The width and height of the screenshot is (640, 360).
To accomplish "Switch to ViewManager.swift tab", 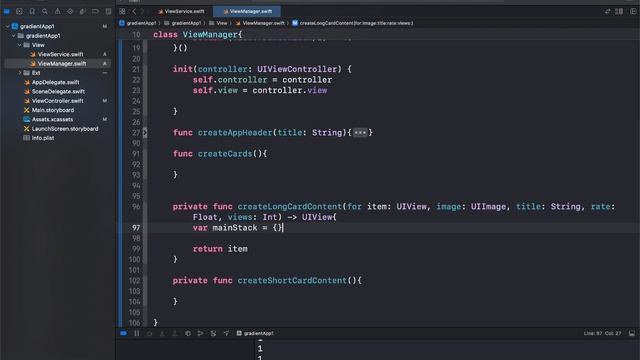I will pos(247,11).
